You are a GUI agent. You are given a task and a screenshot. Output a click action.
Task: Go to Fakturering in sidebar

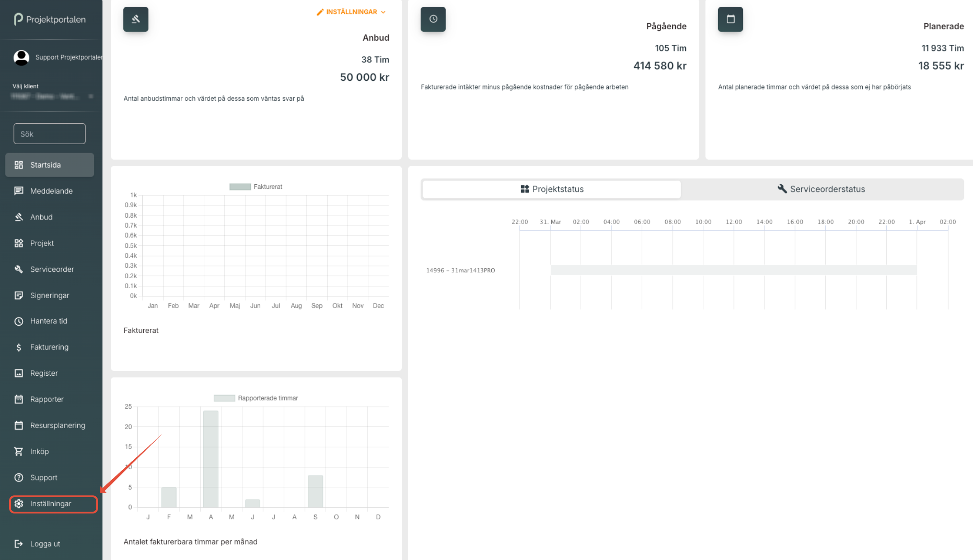[49, 347]
